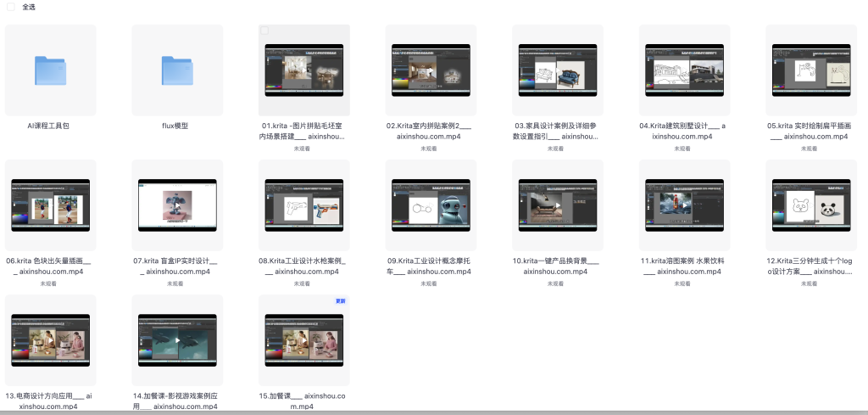Open the 14.加餐课-影视游戏案例应用 video thumbnail

point(177,340)
